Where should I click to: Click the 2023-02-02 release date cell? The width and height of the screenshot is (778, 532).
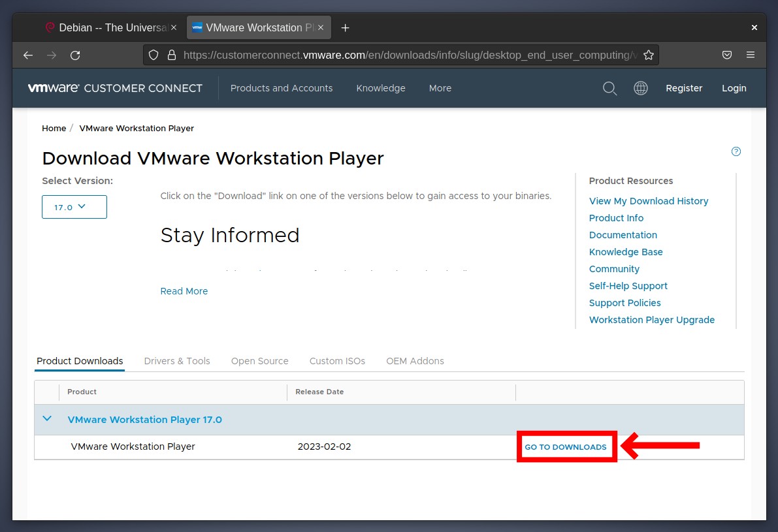(324, 446)
